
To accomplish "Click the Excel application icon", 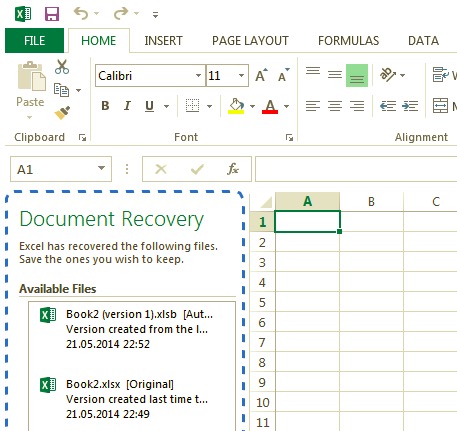I will 23,14.
